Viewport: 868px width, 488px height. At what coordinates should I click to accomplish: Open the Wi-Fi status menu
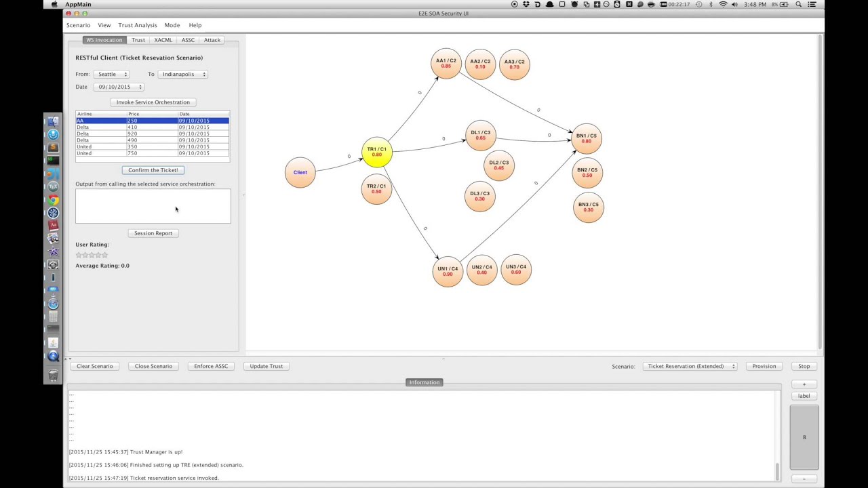(723, 4)
